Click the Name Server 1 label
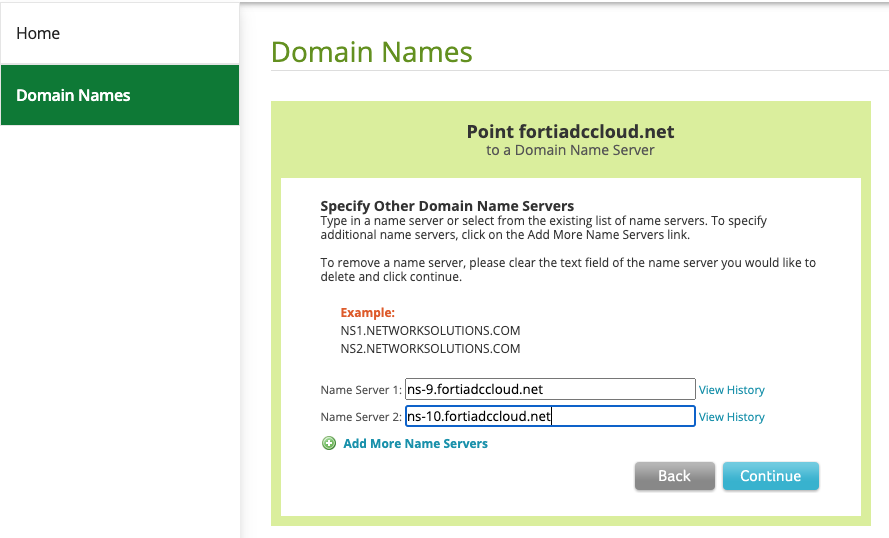The width and height of the screenshot is (889, 538). coord(360,390)
